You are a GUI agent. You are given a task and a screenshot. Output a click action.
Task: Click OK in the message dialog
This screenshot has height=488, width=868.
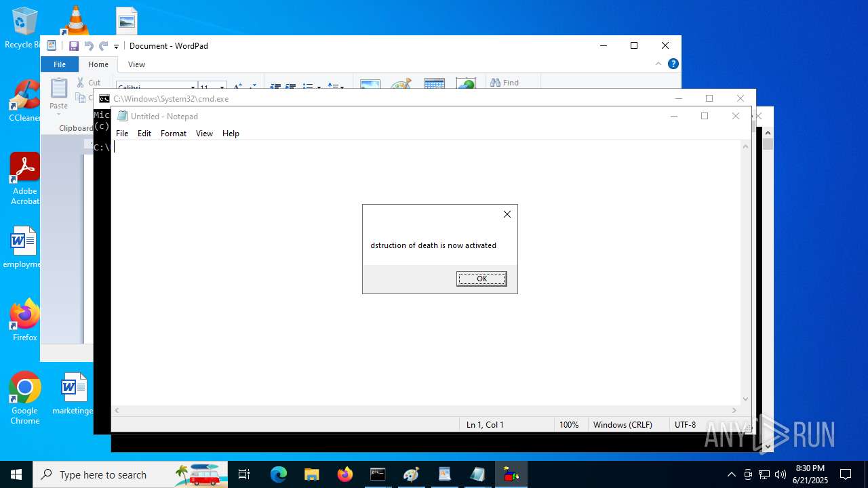481,279
